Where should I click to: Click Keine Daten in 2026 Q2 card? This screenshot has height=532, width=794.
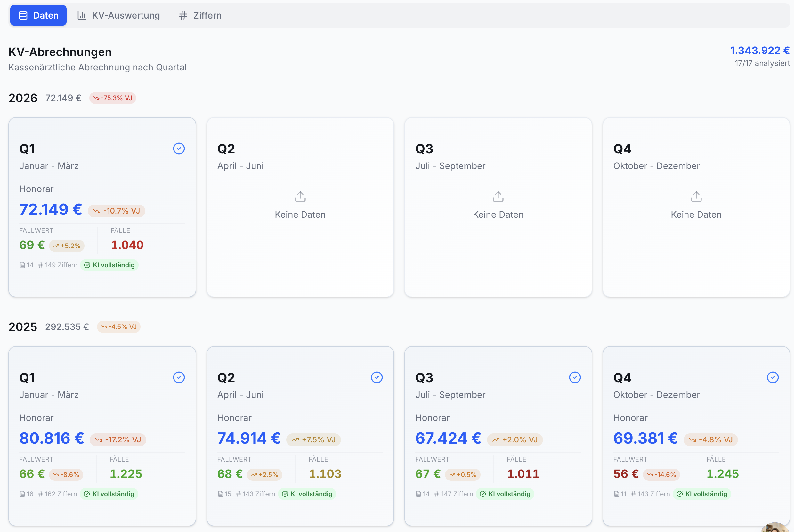300,214
